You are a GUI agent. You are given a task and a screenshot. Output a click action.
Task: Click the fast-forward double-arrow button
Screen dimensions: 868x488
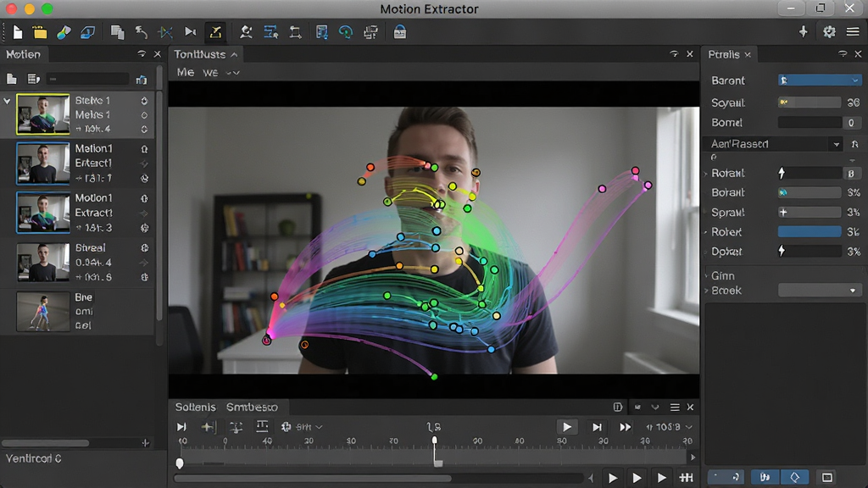click(x=625, y=427)
